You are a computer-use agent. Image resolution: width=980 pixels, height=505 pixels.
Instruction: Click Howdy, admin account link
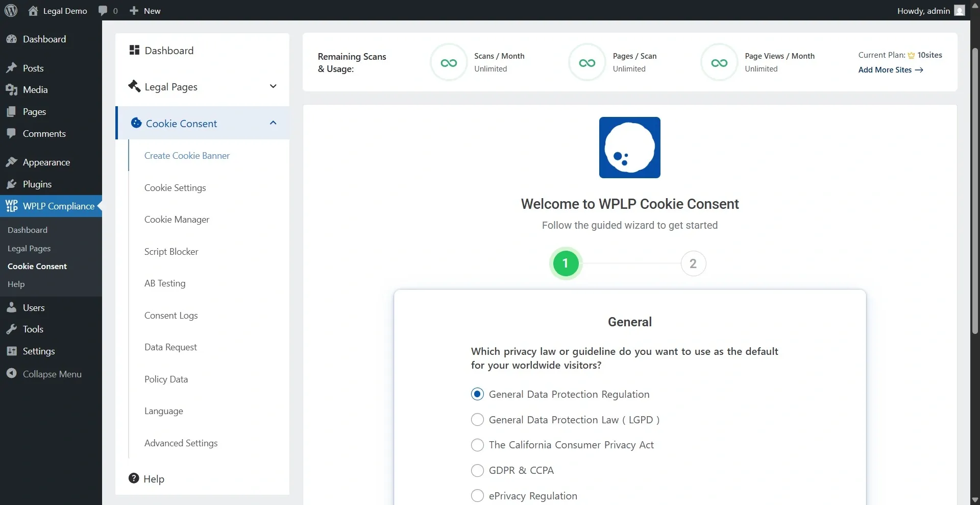click(931, 10)
